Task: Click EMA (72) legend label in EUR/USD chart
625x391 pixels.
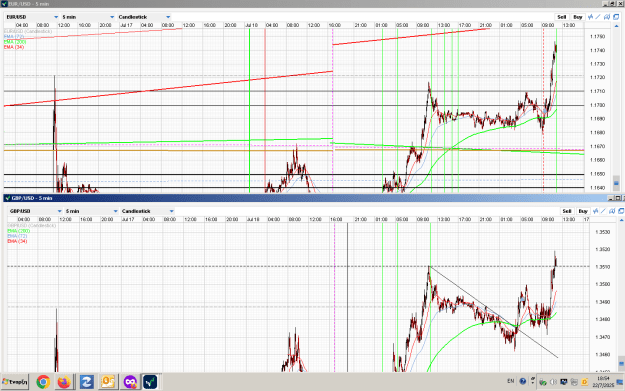Action: point(14,36)
